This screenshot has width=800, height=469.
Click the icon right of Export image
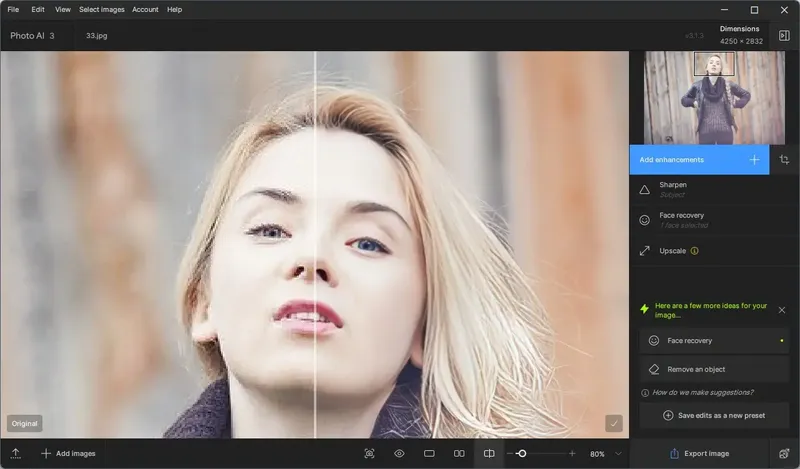784,453
